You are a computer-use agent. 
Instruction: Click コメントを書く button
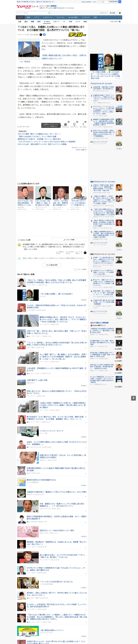point(69,240)
